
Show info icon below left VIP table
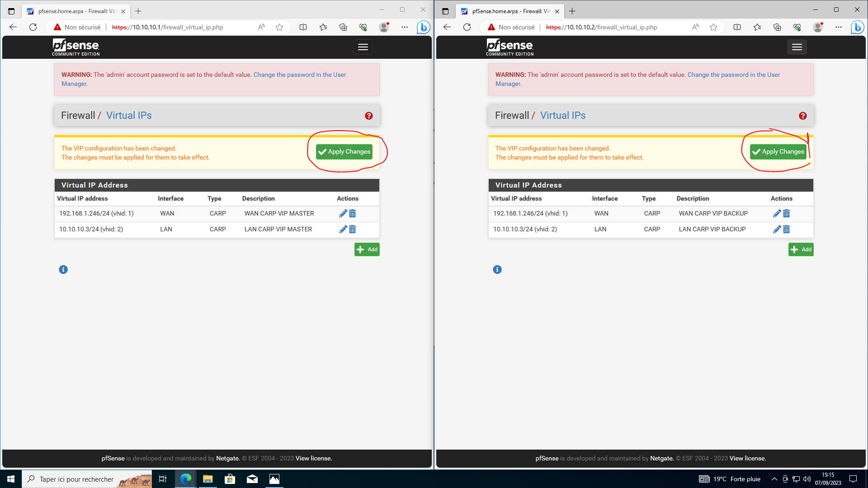(x=63, y=270)
